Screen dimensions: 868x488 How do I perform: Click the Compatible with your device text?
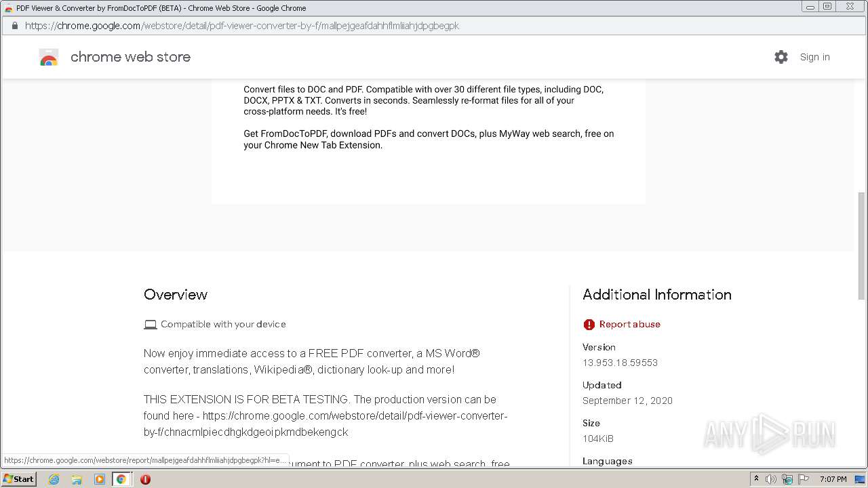[x=223, y=324]
